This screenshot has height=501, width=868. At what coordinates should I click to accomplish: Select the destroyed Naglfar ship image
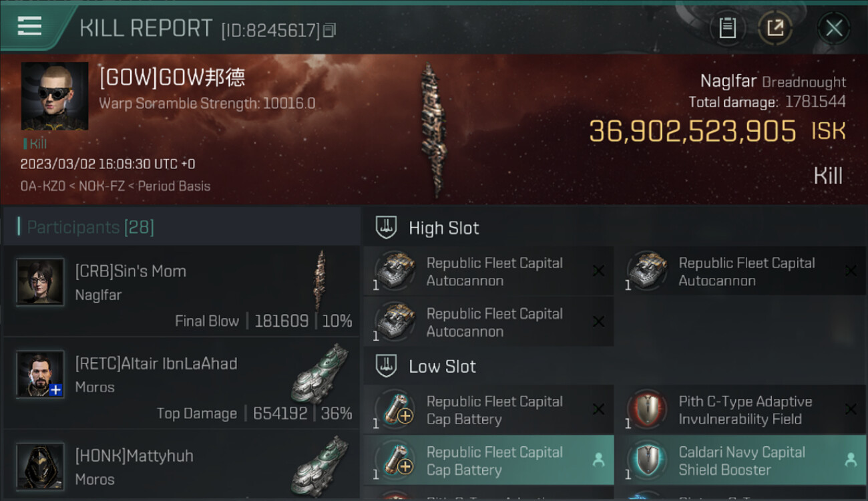tap(433, 130)
